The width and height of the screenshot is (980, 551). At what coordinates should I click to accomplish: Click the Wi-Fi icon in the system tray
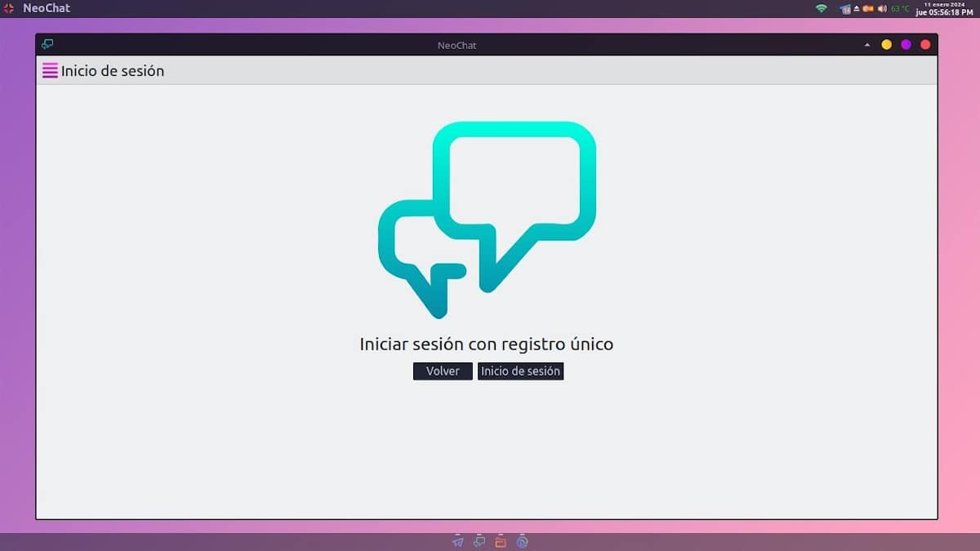pos(821,8)
